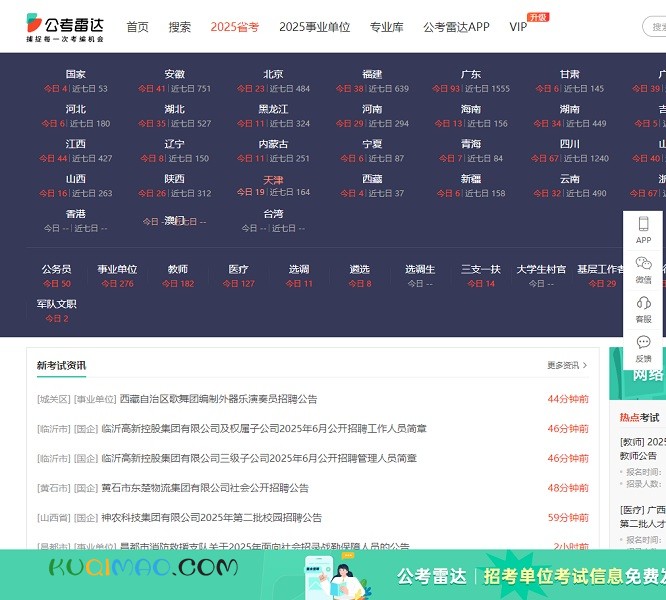Select the 宁夏 region

point(372,144)
